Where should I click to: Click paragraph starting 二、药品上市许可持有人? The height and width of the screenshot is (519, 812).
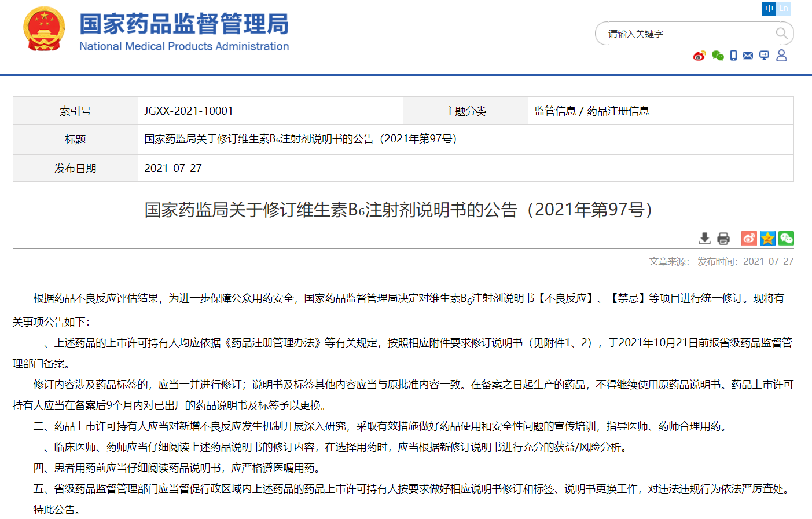[382, 426]
